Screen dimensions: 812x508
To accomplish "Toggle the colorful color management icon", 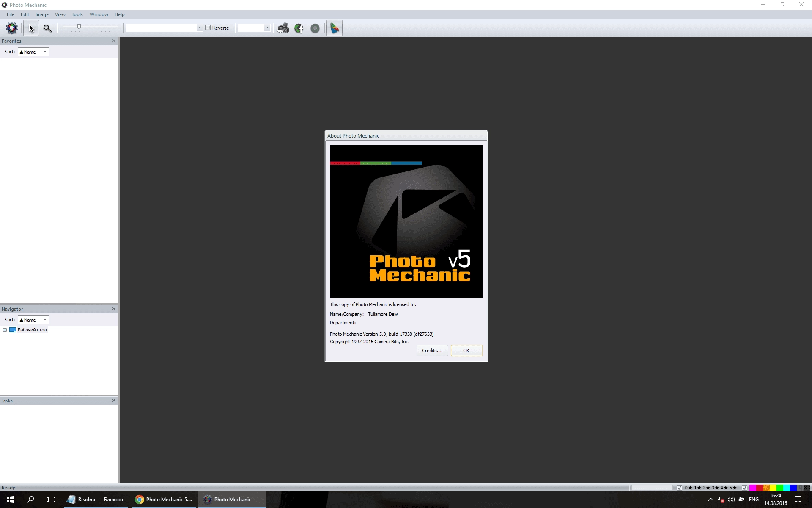I will click(x=334, y=28).
